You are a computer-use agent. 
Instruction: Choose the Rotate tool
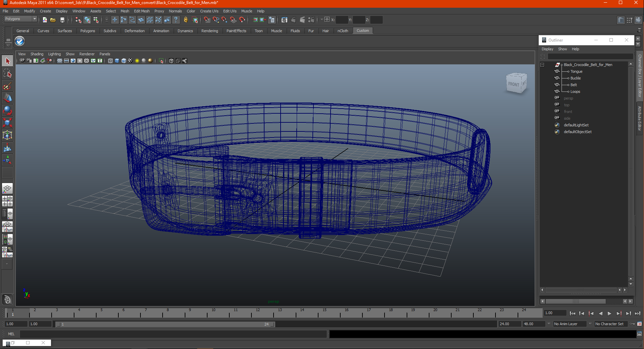point(7,110)
